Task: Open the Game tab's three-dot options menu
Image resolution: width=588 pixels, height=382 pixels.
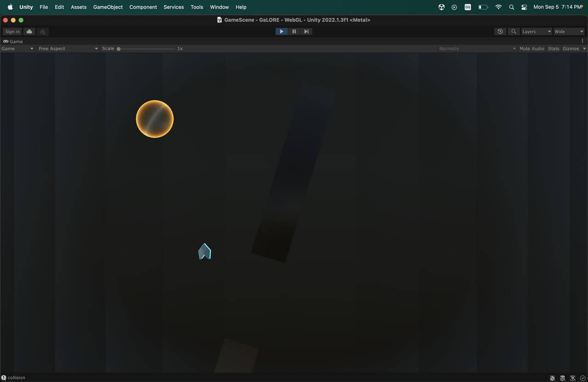Action: pos(582,41)
